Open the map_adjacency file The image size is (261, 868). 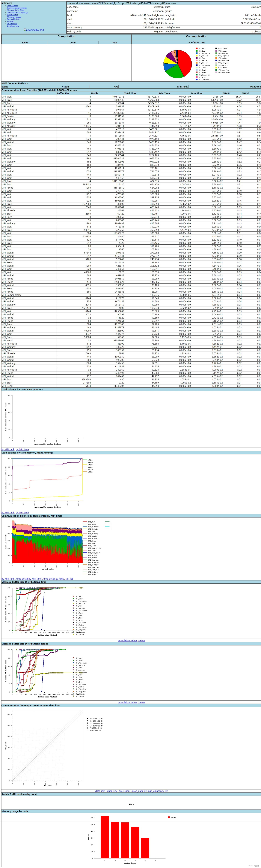tap(158, 791)
